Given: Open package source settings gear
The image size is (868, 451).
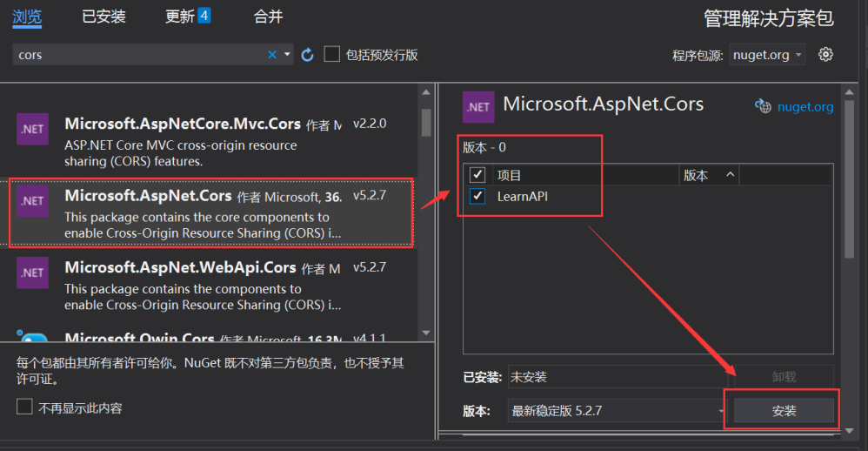Looking at the screenshot, I should point(825,54).
